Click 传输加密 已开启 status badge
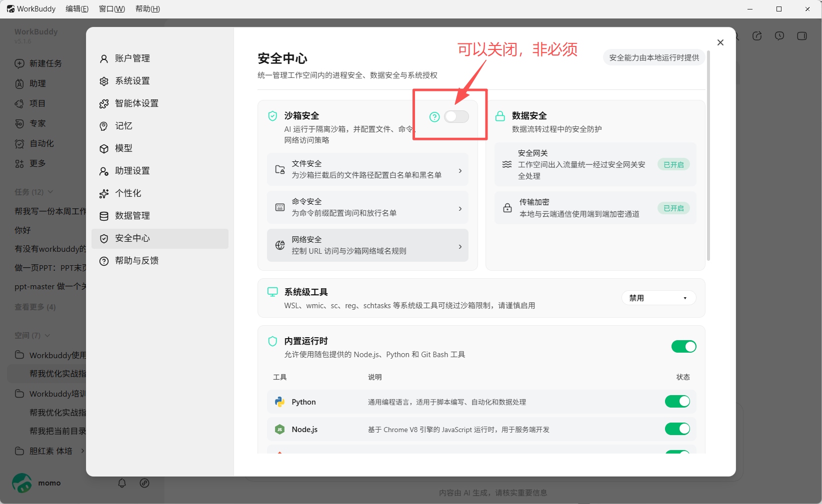 point(673,208)
